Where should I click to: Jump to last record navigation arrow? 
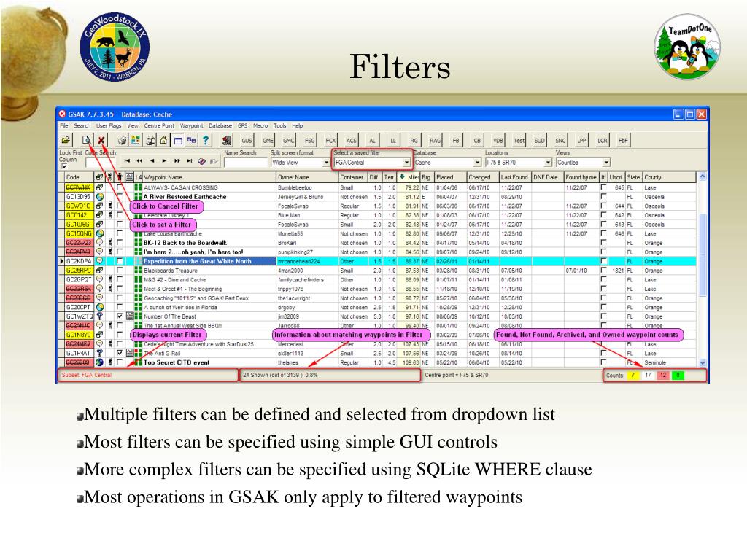click(x=189, y=161)
